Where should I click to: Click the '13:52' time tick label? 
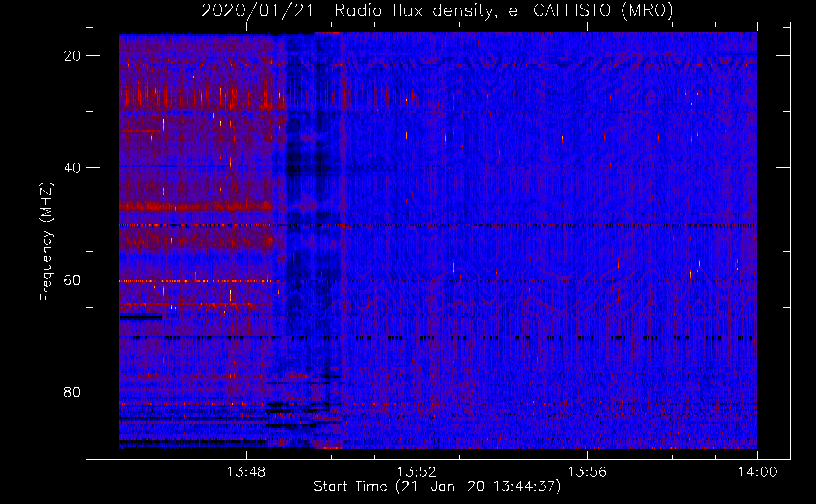click(x=417, y=472)
